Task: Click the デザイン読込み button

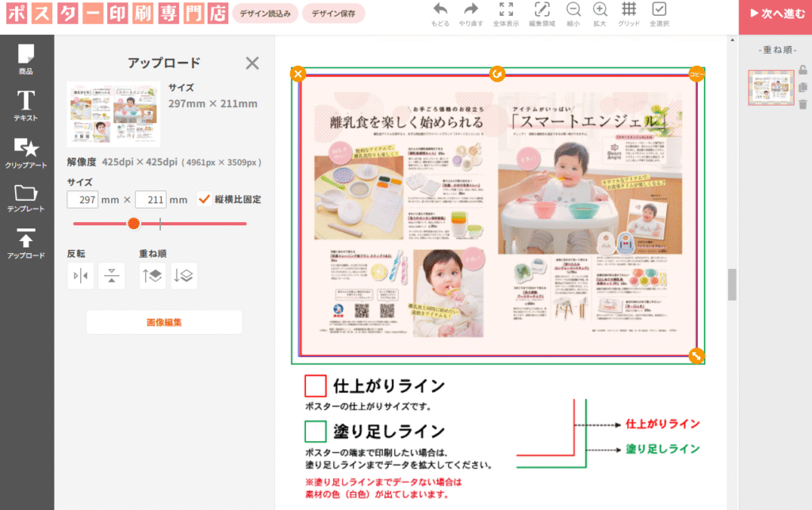Action: (x=265, y=13)
